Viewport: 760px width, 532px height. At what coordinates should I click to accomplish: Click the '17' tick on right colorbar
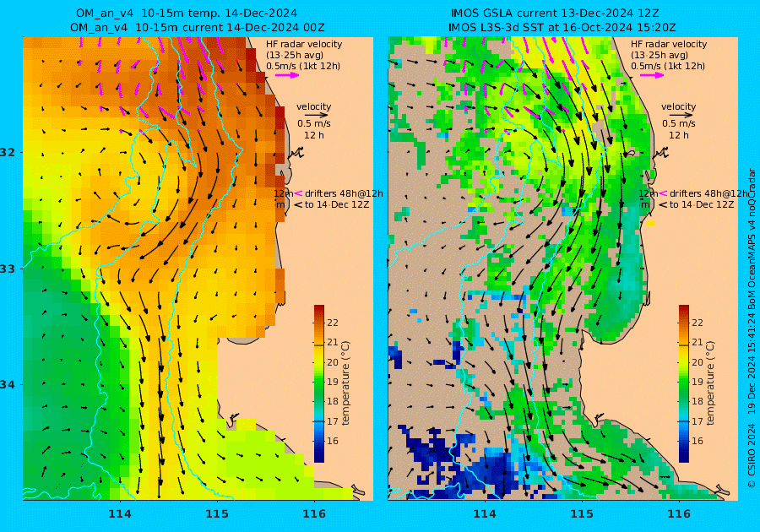[x=697, y=421]
